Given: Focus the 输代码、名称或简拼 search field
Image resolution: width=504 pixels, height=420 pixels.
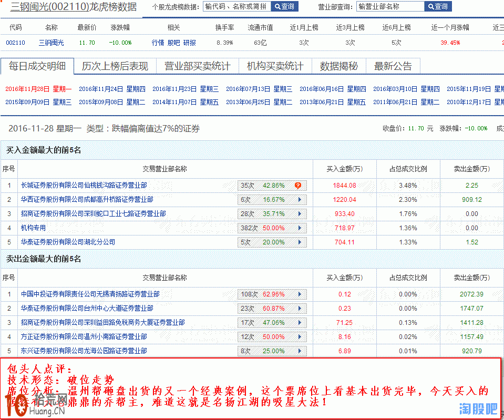Looking at the screenshot, I should click(236, 6).
